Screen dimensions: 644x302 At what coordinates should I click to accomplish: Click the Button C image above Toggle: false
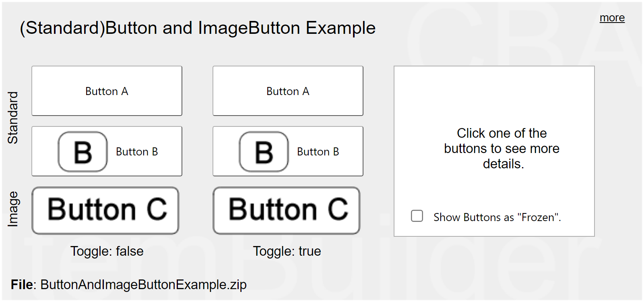105,210
